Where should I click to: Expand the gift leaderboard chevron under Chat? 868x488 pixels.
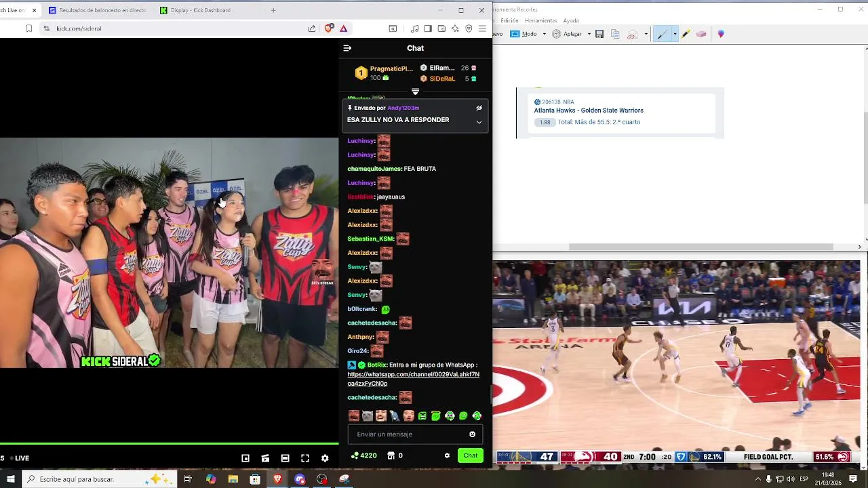pos(415,91)
